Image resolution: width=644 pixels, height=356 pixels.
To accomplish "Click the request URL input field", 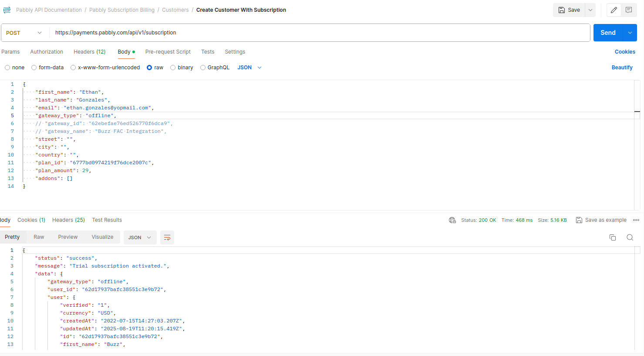I will (320, 33).
